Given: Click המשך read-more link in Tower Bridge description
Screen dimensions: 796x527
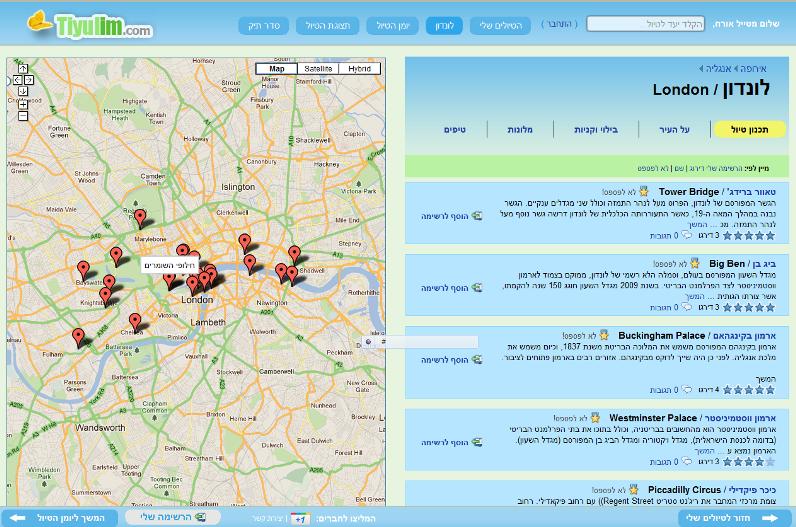Looking at the screenshot, I should point(698,224).
